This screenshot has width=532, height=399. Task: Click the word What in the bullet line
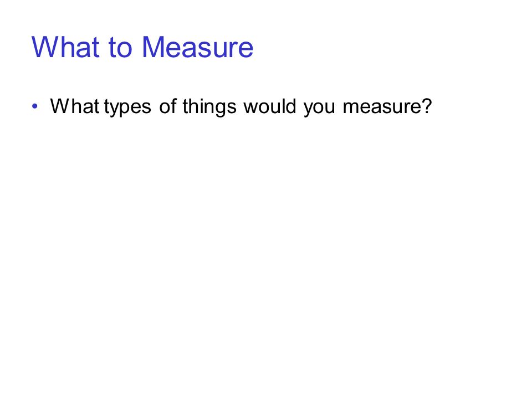(x=75, y=106)
